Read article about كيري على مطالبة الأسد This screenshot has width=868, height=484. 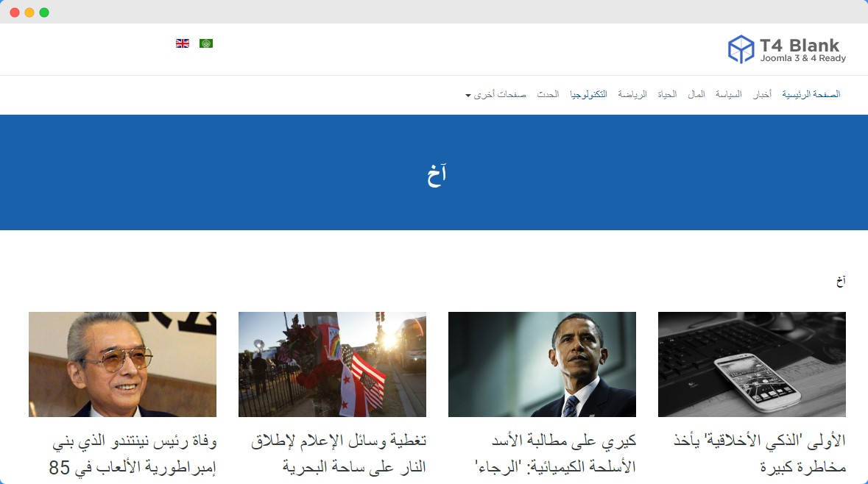click(555, 454)
